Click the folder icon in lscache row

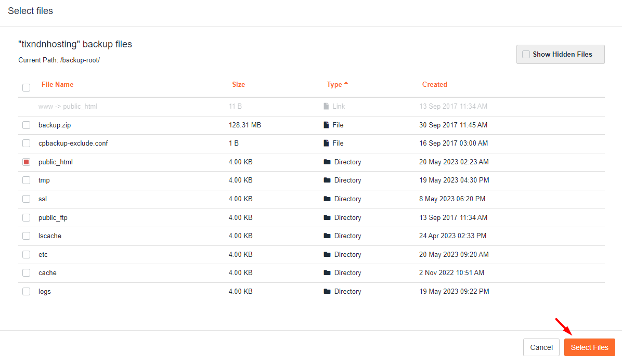pos(327,236)
